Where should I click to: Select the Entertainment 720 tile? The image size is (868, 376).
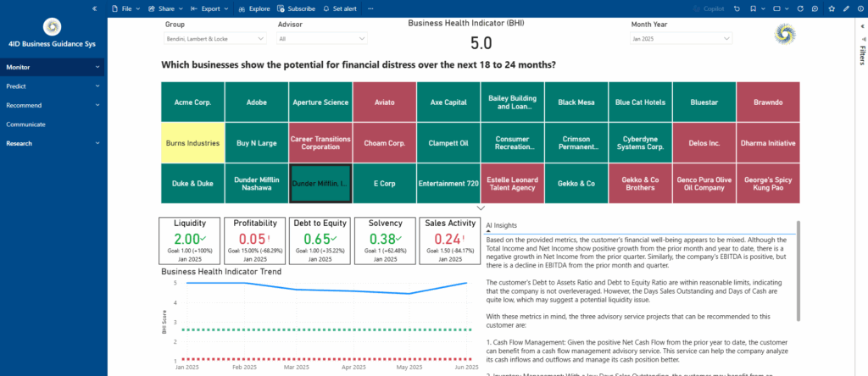pos(448,184)
